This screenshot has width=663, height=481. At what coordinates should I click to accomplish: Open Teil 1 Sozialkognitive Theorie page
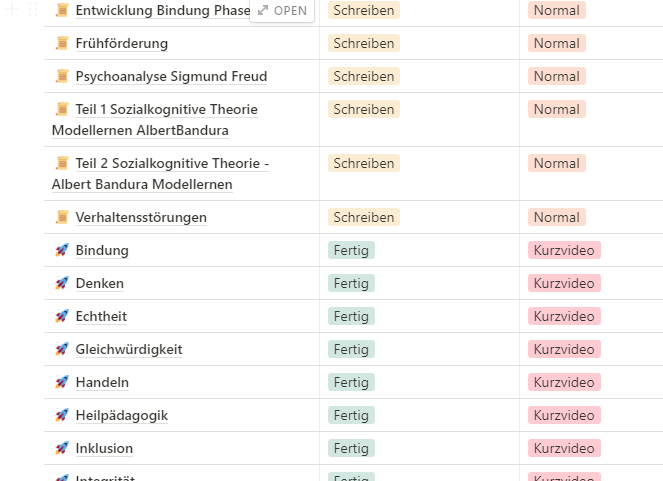pos(166,109)
